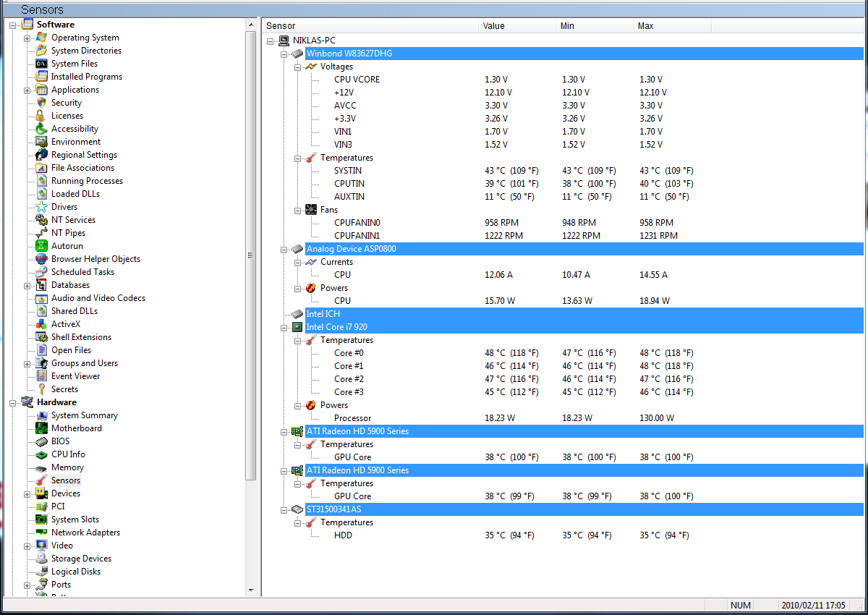
Task: Click the System Files icon
Action: (42, 64)
